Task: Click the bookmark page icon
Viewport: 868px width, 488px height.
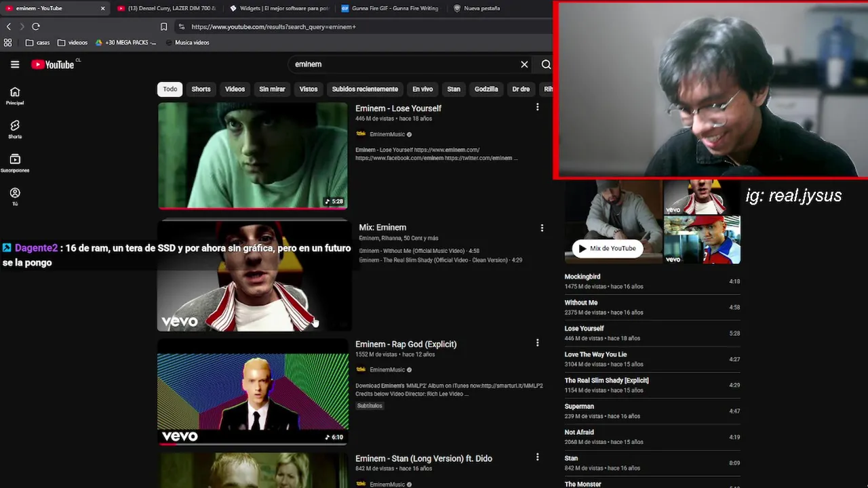Action: click(x=163, y=26)
